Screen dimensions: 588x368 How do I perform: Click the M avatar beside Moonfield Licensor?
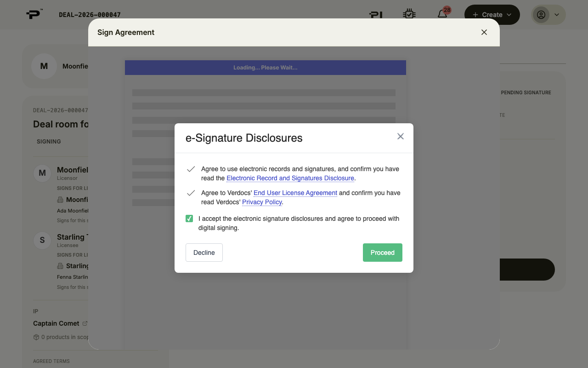pos(42,173)
